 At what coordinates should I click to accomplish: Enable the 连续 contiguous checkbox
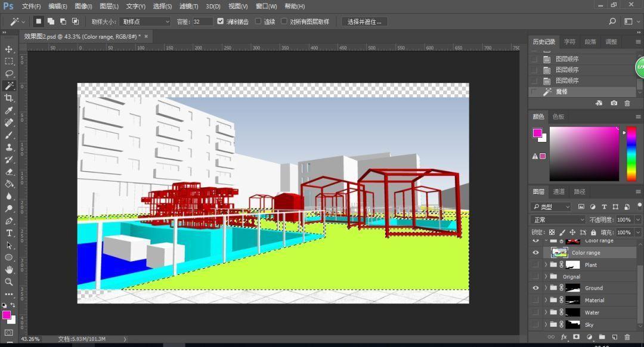point(258,21)
